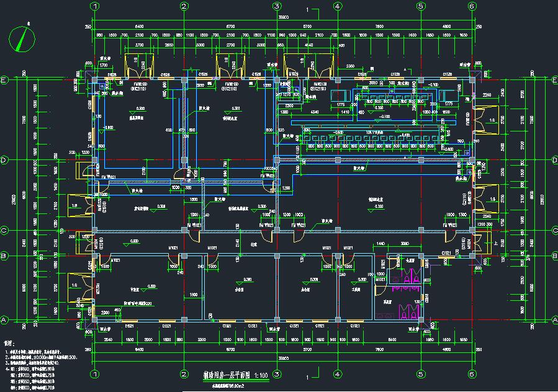Click axis label C on the left side
This screenshot has width=558, height=392.
4,231
